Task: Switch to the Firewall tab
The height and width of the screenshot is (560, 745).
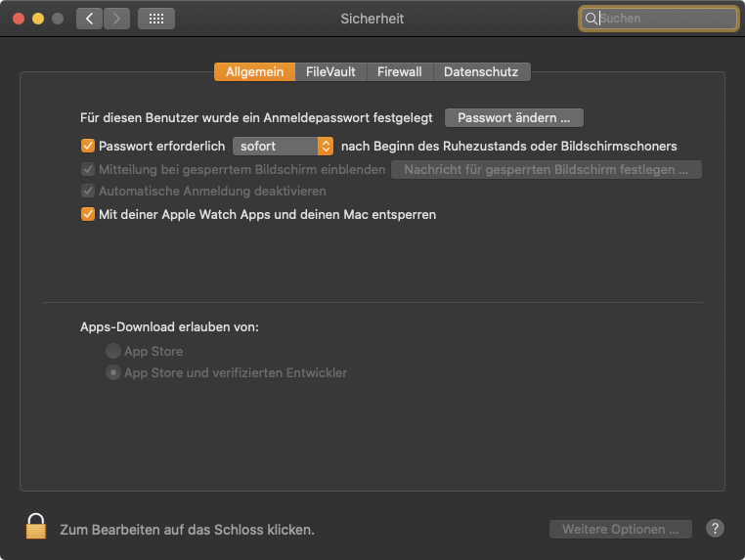Action: coord(400,72)
